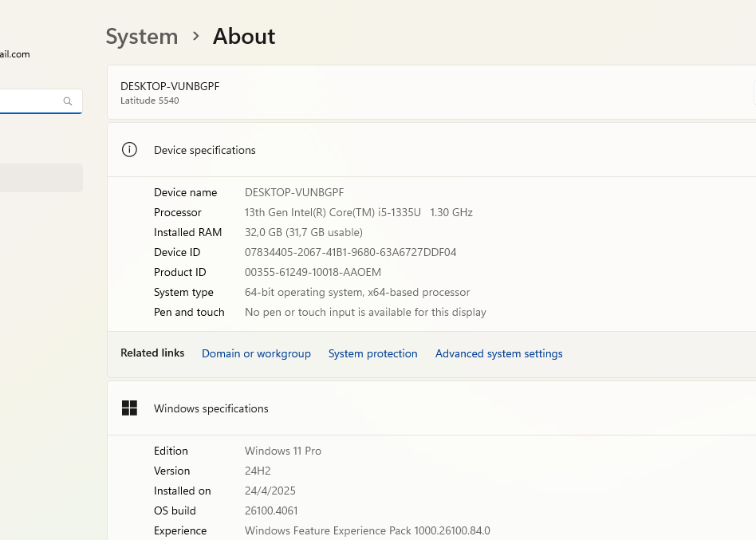Click the Device ID label

pyautogui.click(x=177, y=252)
